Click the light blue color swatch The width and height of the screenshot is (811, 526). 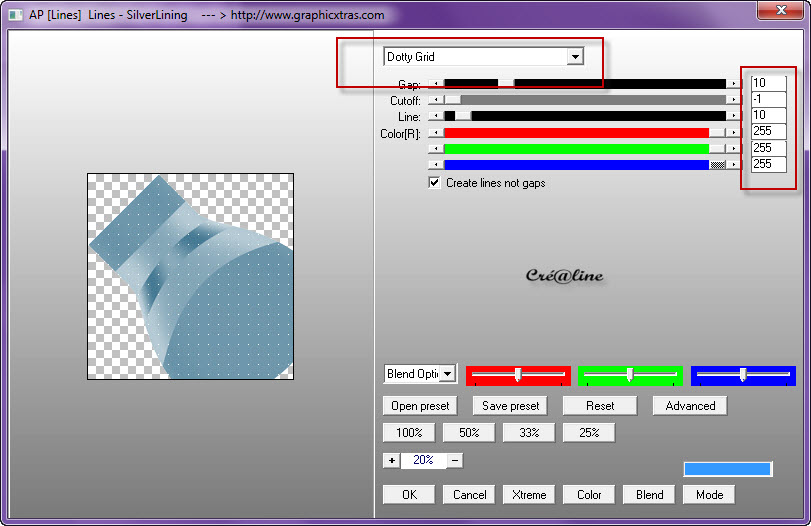pyautogui.click(x=728, y=469)
